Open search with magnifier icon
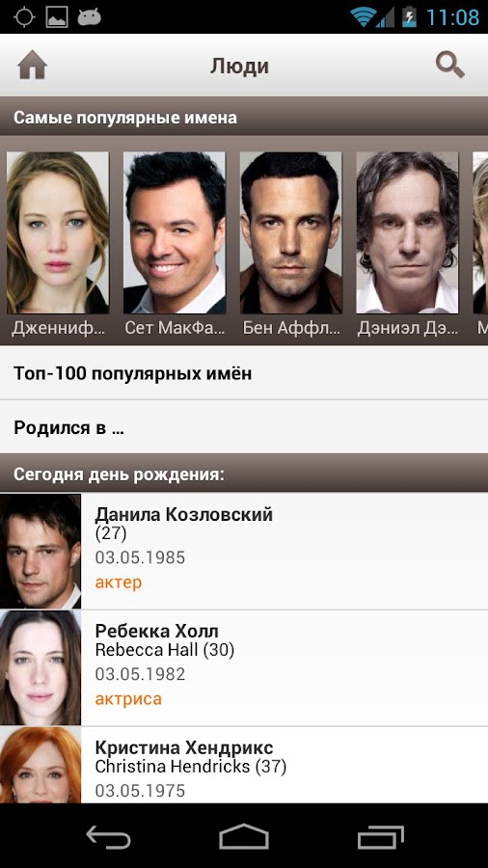The image size is (488, 868). [x=449, y=66]
